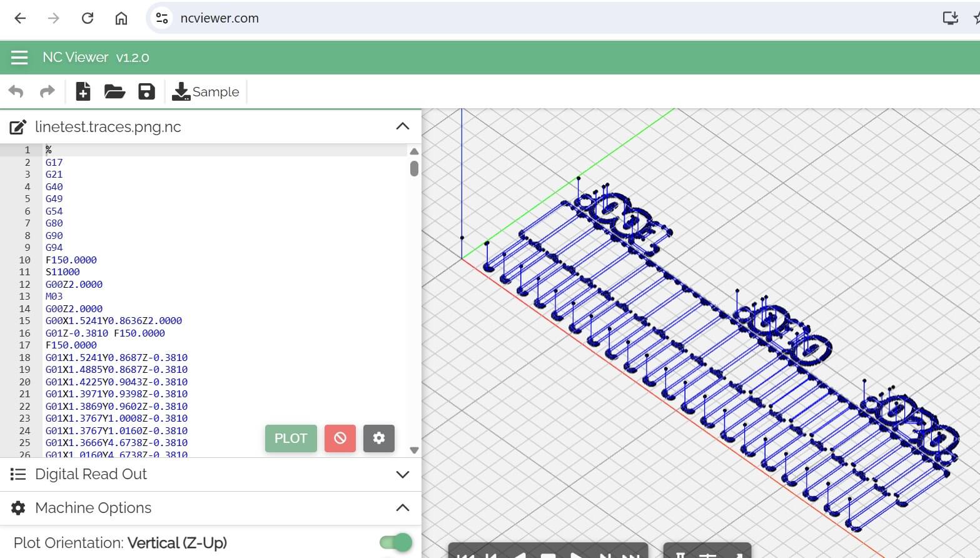This screenshot has height=558, width=980.
Task: Click the code editor scroll-down arrow
Action: pos(414,450)
